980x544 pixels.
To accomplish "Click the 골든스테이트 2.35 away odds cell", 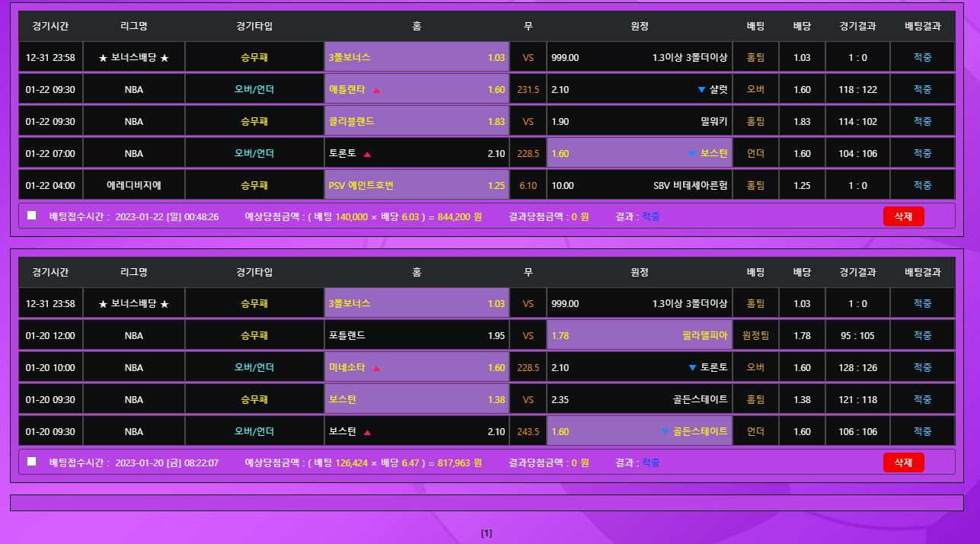I will click(639, 399).
